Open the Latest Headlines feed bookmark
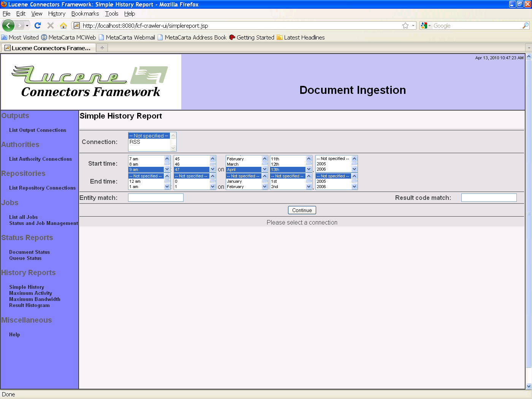The image size is (532, 399). click(x=304, y=37)
